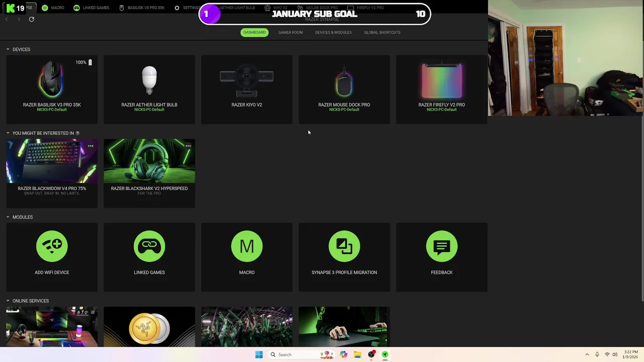
Task: Open Razer Kiyo V2 webcam device
Action: pyautogui.click(x=247, y=89)
